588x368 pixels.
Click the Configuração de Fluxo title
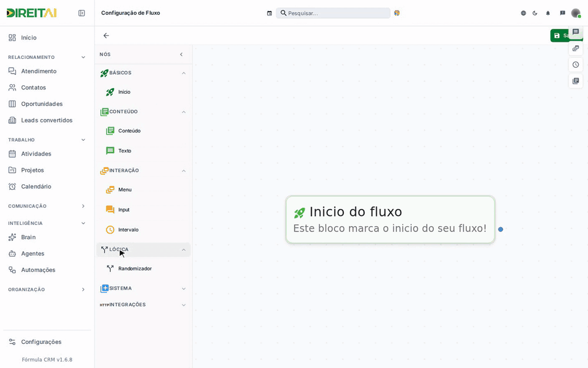click(131, 13)
